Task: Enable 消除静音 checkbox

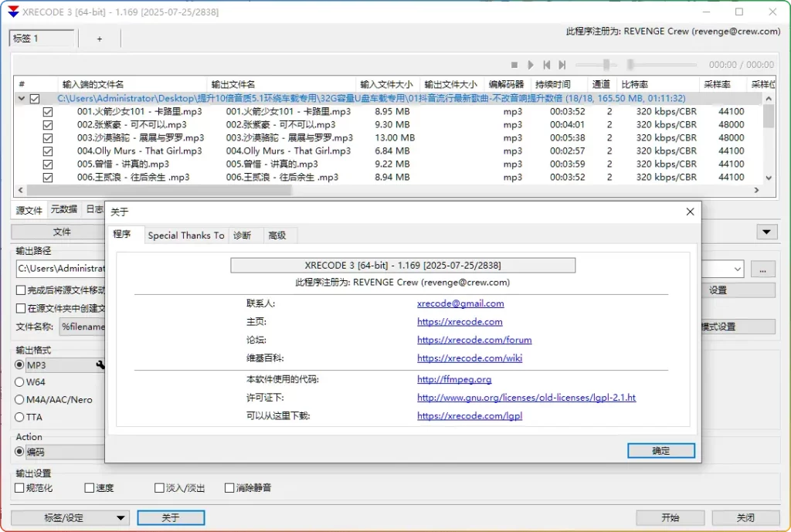Action: [229, 488]
